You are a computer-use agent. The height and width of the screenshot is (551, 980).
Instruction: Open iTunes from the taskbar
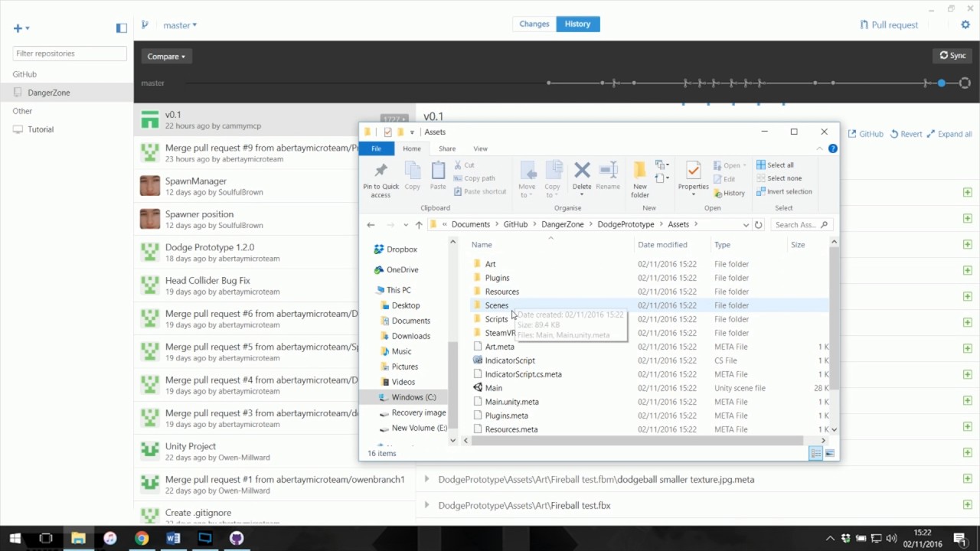click(x=109, y=538)
